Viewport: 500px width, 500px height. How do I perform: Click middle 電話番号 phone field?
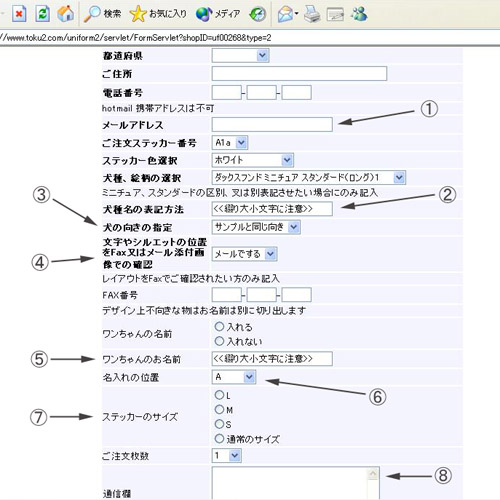pyautogui.click(x=262, y=93)
